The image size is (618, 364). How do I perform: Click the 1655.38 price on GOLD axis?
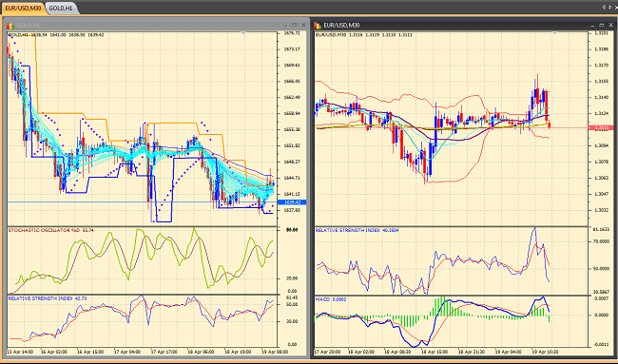click(292, 129)
